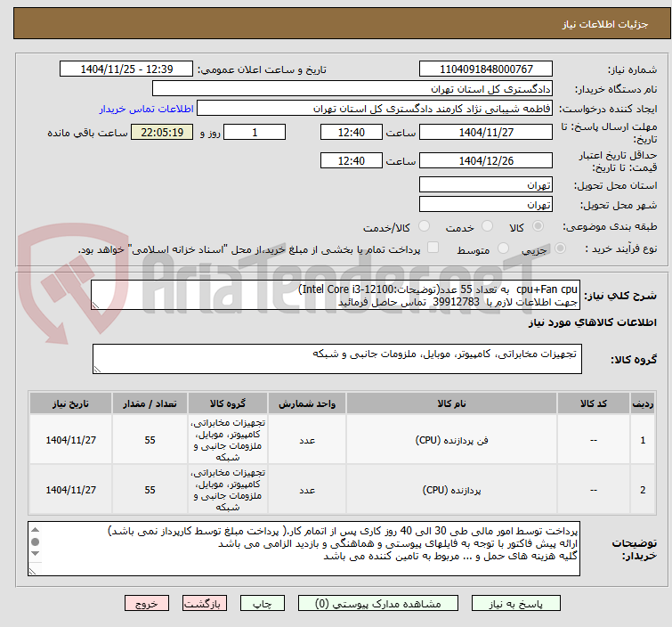
Task: Toggle the اسناد خزانه اسلامی payment checkbox
Action: [433, 248]
